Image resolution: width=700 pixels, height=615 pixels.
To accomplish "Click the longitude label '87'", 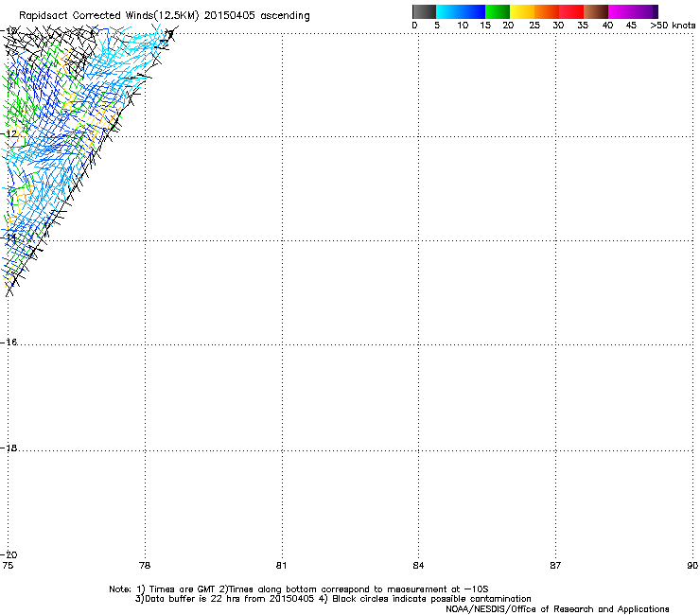I will pos(555,566).
